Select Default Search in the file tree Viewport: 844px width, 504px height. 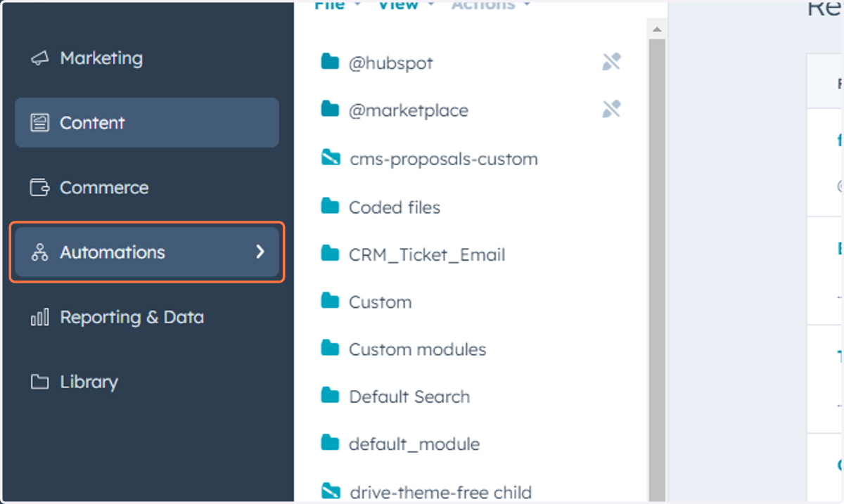tap(409, 396)
